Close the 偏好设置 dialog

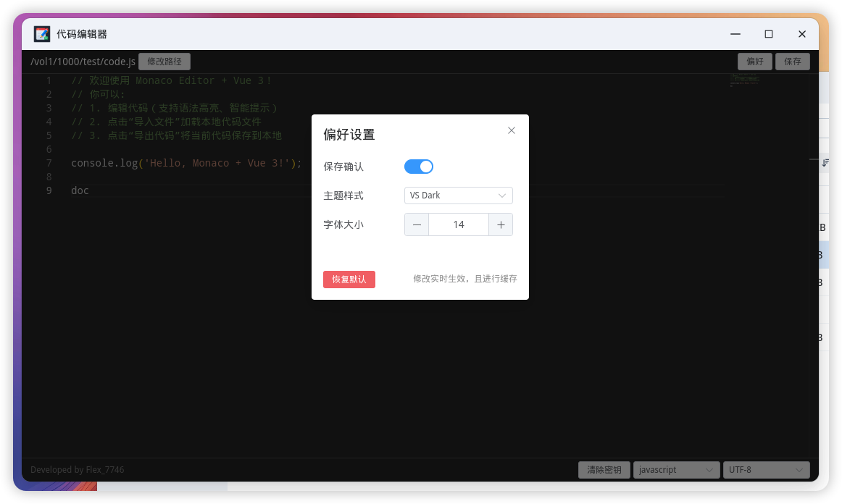coord(512,130)
